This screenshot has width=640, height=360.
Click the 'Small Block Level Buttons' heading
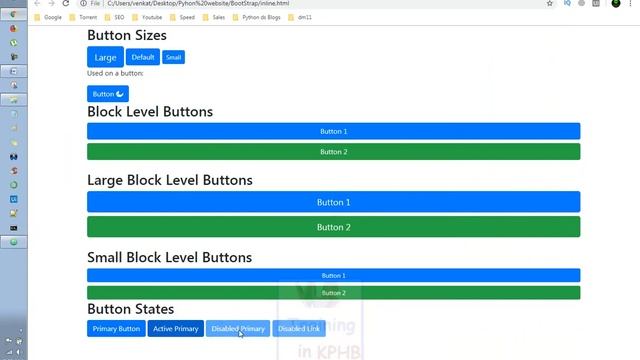point(169,258)
